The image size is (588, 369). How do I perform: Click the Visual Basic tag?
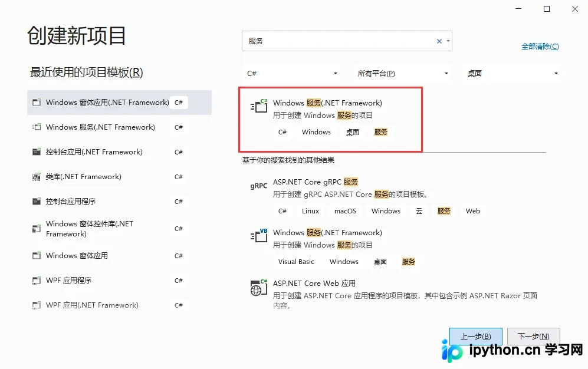click(296, 262)
